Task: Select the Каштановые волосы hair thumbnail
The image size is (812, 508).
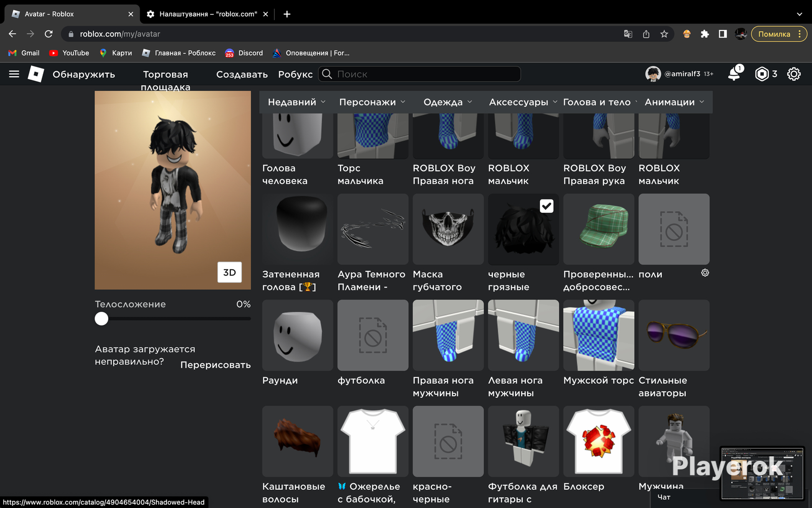Action: point(298,441)
